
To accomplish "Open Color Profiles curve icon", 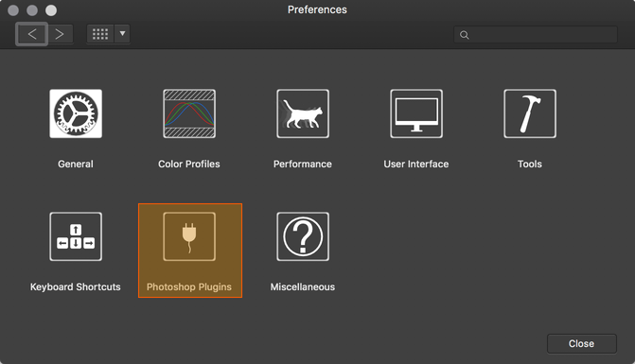I will coord(189,113).
